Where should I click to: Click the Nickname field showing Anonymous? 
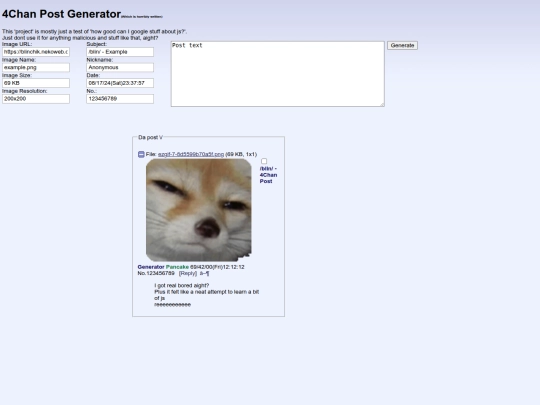[x=120, y=68]
